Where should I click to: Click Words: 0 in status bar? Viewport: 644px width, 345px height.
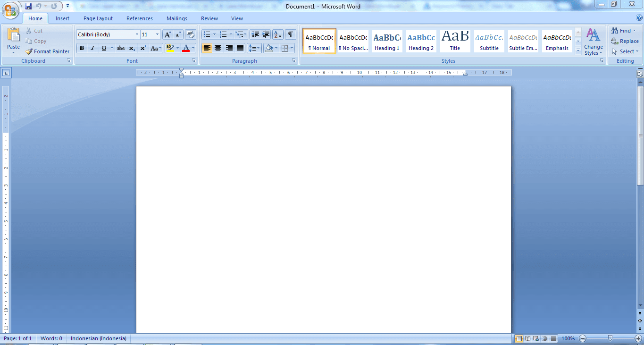[x=51, y=338]
